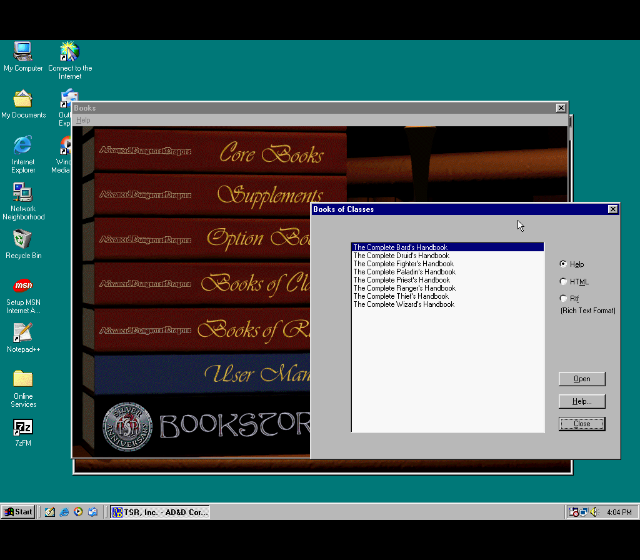Select the Rtf format radio button
This screenshot has width=640, height=560.
(x=564, y=298)
